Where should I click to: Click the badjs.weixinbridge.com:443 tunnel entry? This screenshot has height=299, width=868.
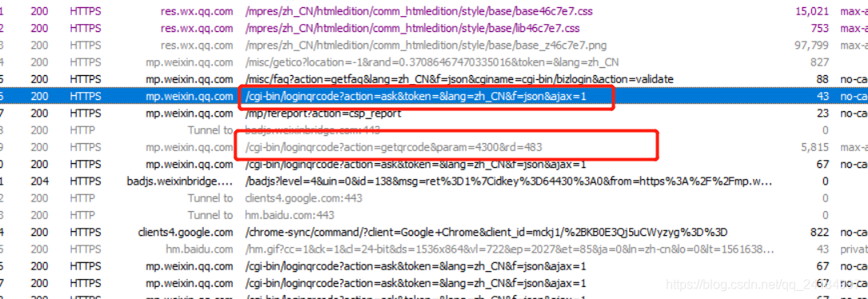click(313, 131)
